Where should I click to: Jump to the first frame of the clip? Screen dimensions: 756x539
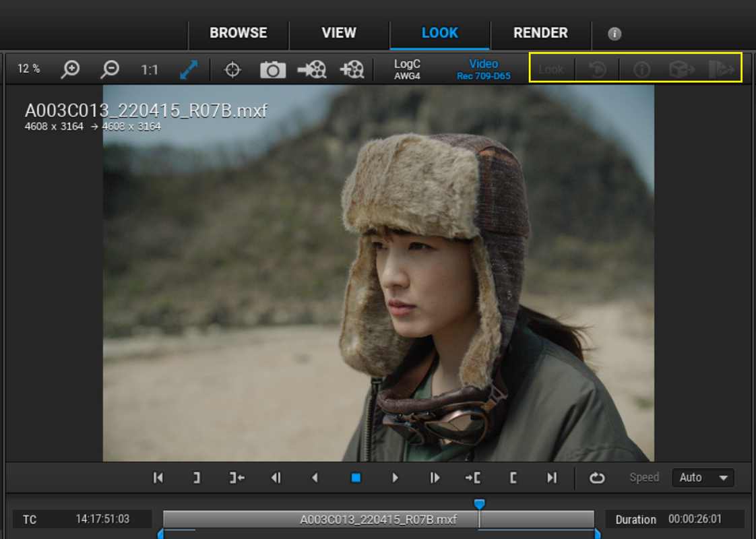pyautogui.click(x=158, y=478)
